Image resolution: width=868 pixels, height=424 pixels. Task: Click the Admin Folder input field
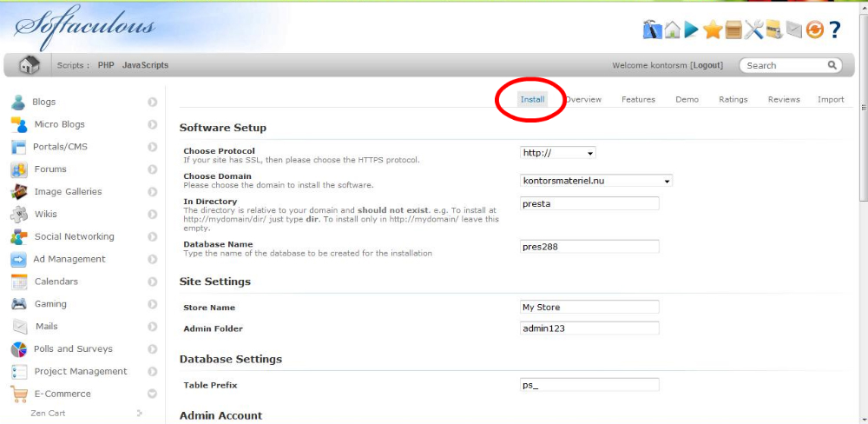click(x=589, y=328)
